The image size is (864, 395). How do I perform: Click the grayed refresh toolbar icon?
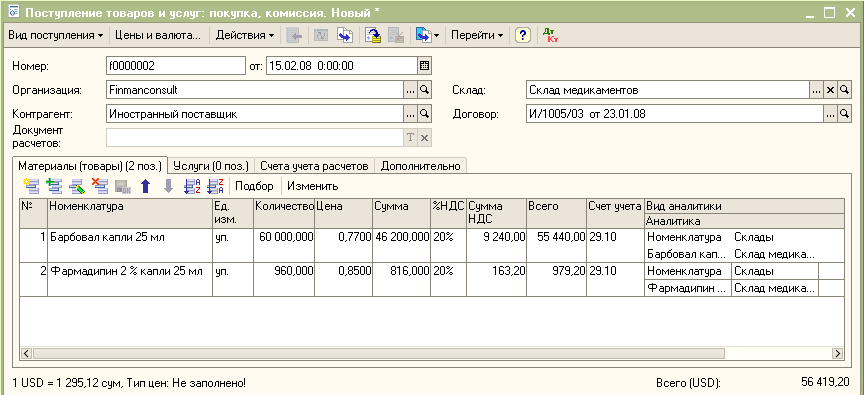click(x=321, y=35)
